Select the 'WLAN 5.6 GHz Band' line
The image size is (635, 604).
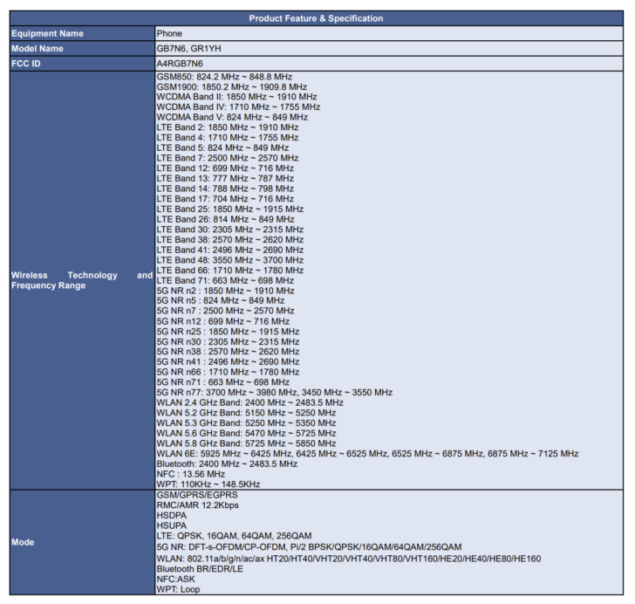[246, 433]
